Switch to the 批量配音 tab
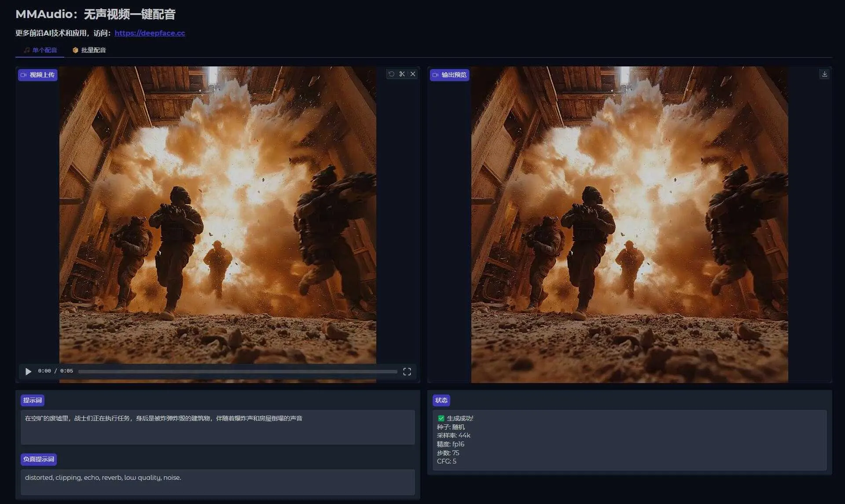 pyautogui.click(x=89, y=50)
